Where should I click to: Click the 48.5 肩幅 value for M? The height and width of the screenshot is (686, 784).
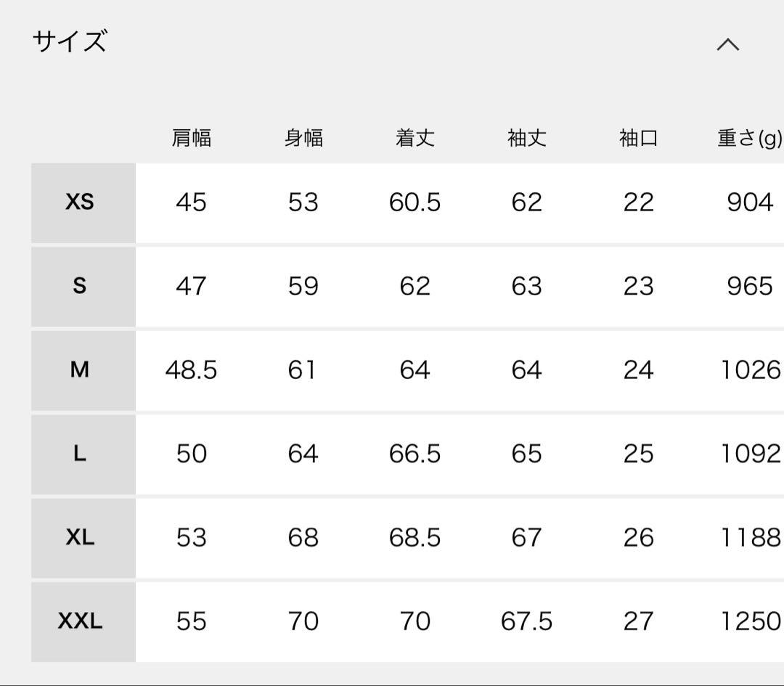click(192, 370)
